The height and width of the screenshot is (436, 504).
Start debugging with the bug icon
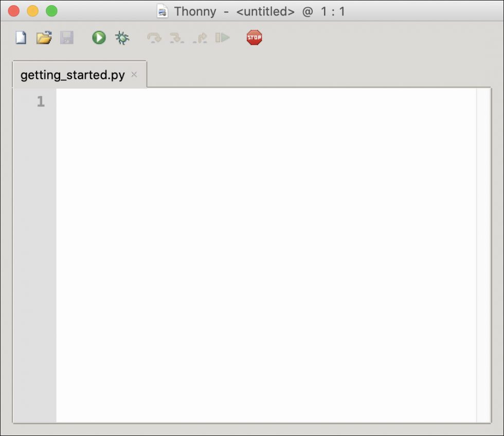pos(123,37)
